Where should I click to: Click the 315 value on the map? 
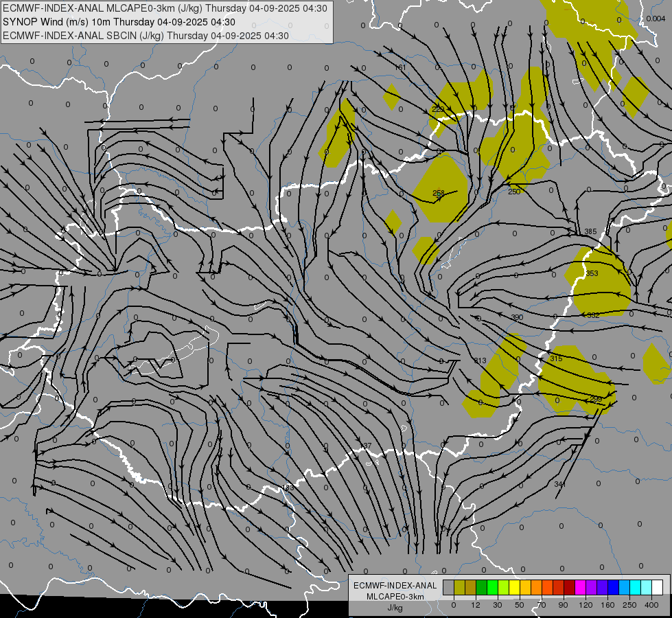pos(556,358)
